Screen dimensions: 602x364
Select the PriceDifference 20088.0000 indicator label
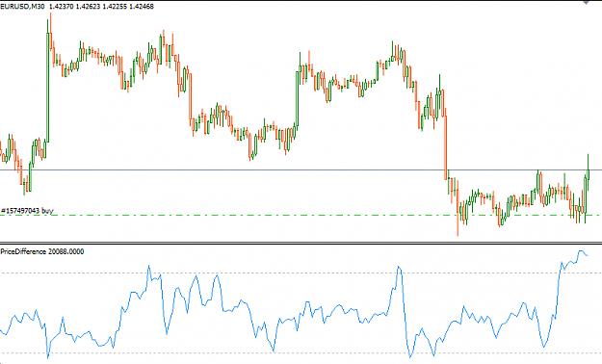click(42, 251)
